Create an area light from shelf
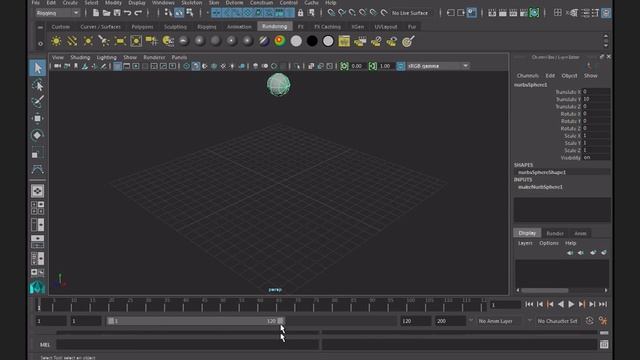The image size is (640, 360). tap(120, 41)
